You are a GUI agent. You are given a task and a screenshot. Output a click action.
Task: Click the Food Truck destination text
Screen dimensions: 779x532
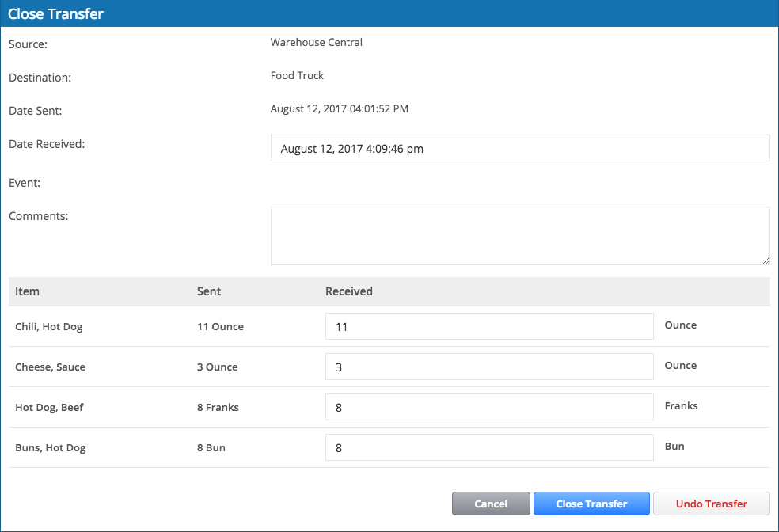click(x=297, y=75)
